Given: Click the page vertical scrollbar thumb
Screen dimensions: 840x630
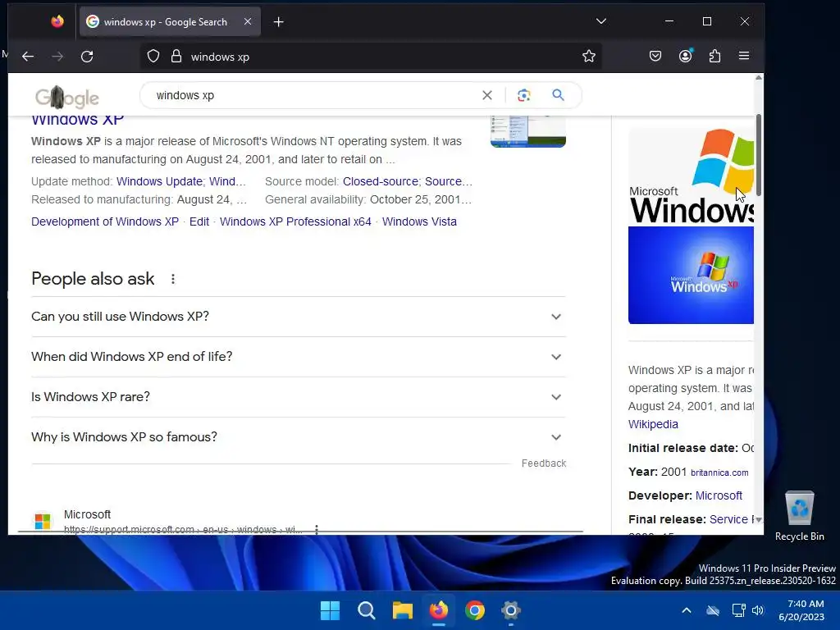Looking at the screenshot, I should tap(759, 155).
